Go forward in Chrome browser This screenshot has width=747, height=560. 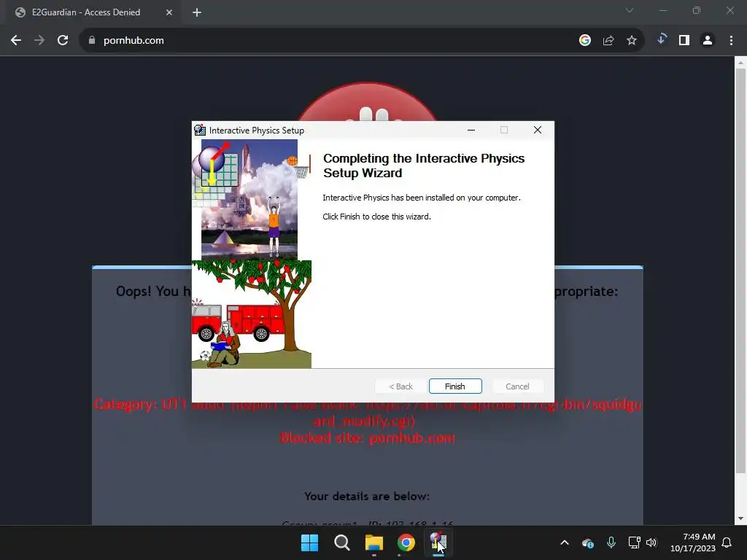pos(39,41)
